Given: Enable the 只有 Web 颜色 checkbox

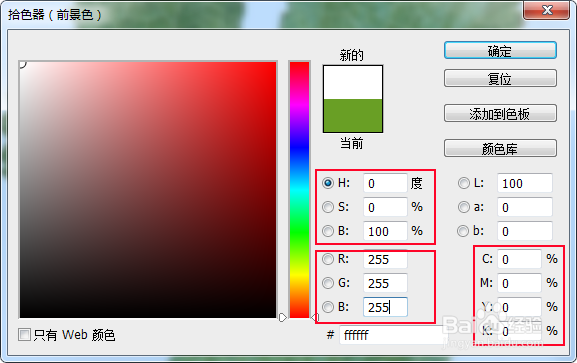Looking at the screenshot, I should pyautogui.click(x=24, y=335).
